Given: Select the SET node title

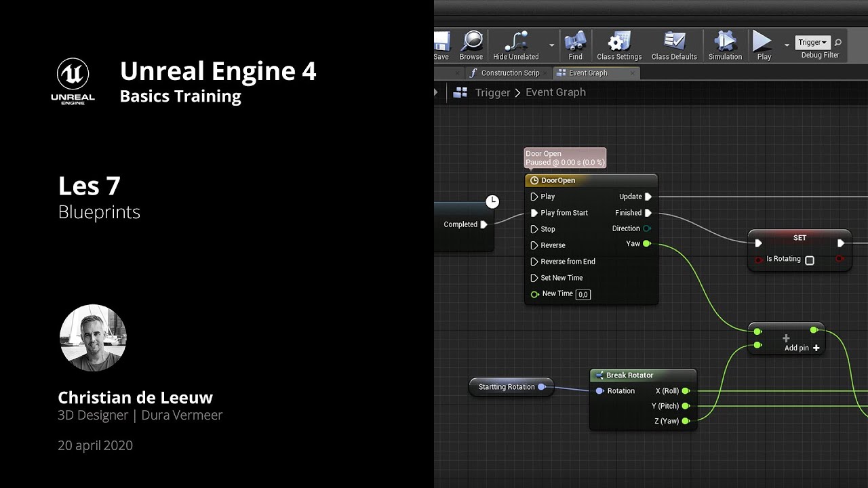Looking at the screenshot, I should point(800,238).
